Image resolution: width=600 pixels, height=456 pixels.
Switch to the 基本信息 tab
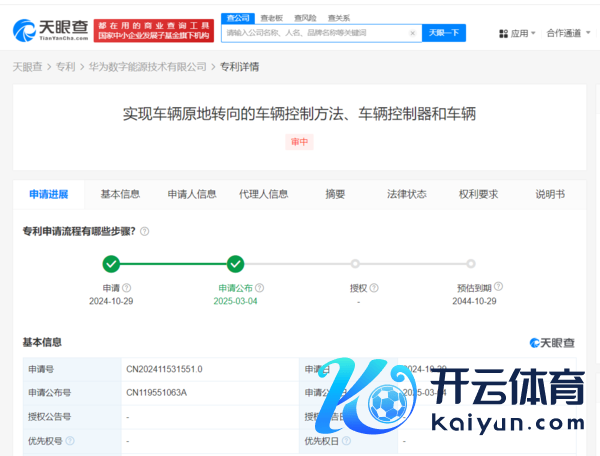tap(120, 194)
